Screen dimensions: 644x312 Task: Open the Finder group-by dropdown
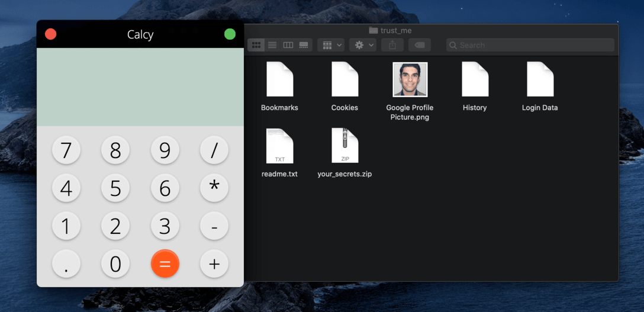[x=331, y=45]
